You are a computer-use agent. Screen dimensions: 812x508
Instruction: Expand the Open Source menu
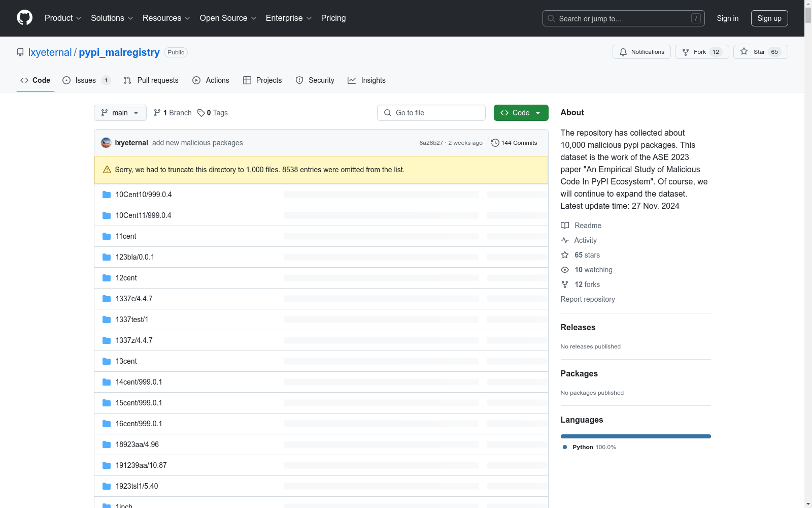(228, 18)
